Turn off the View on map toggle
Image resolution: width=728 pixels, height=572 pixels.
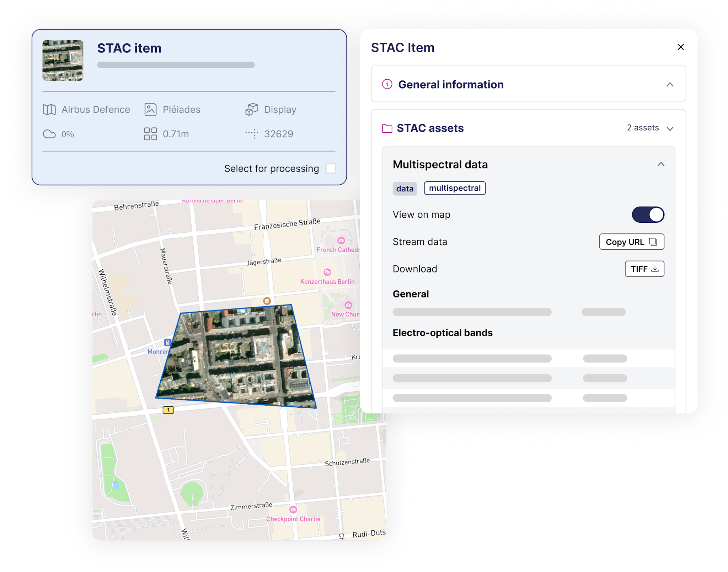tap(648, 215)
